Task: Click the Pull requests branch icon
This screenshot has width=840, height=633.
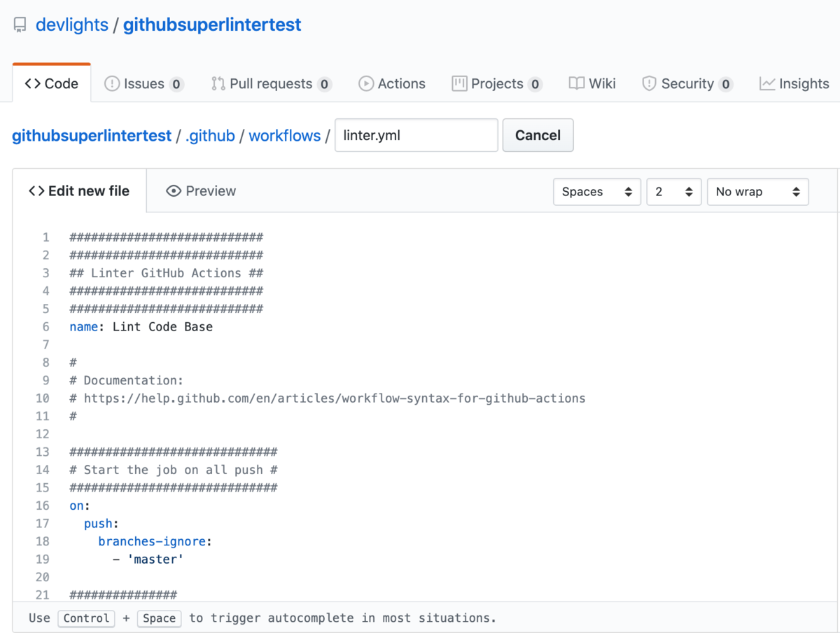Action: click(x=218, y=84)
